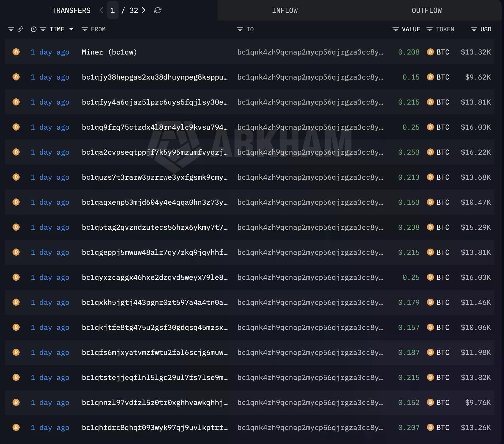Click BTC token icon on the $10.47K row

[x=430, y=202]
